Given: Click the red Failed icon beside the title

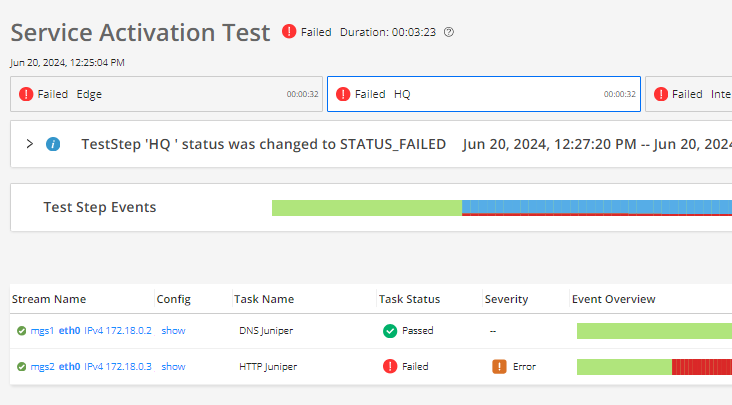Looking at the screenshot, I should [289, 32].
